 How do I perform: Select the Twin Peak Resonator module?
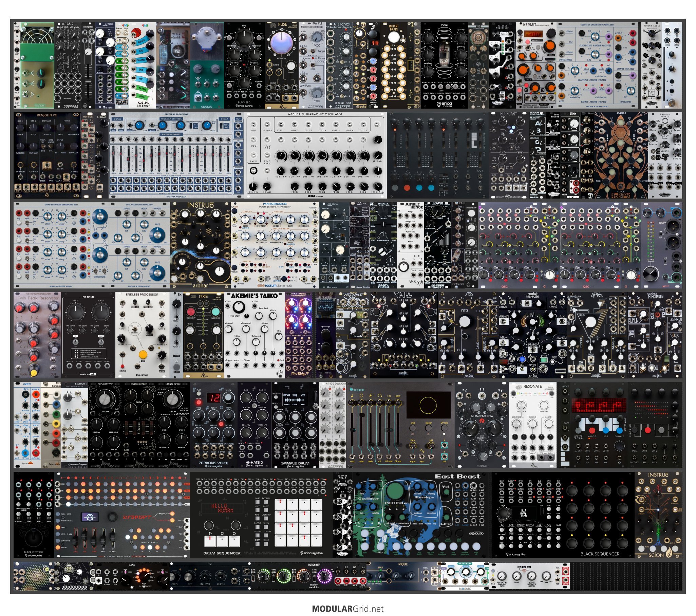pos(37,335)
